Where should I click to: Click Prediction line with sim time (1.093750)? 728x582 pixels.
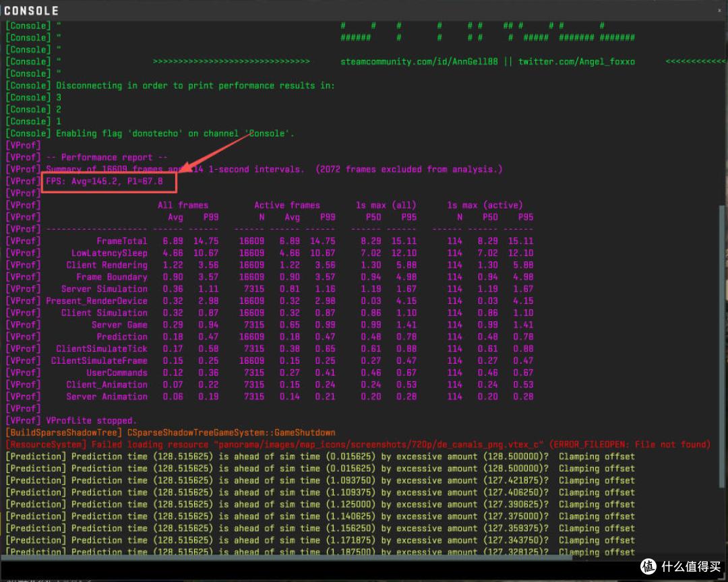[320, 480]
